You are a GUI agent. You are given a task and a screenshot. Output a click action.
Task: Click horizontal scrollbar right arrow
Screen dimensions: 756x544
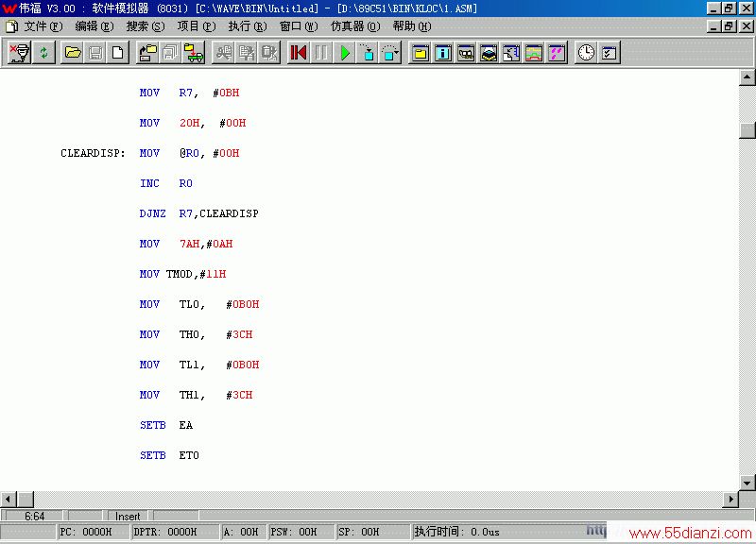click(730, 499)
